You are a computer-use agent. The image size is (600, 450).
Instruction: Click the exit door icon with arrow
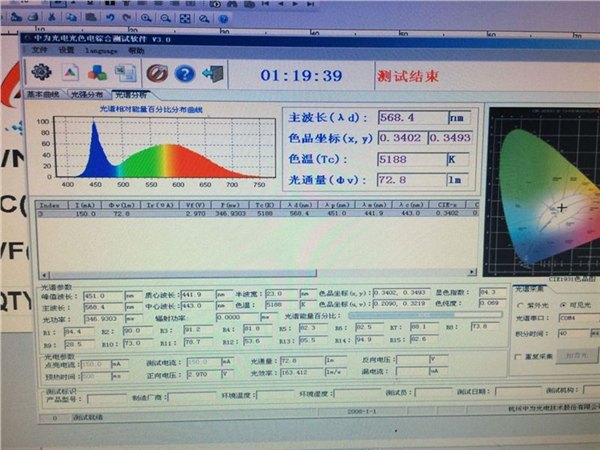213,74
